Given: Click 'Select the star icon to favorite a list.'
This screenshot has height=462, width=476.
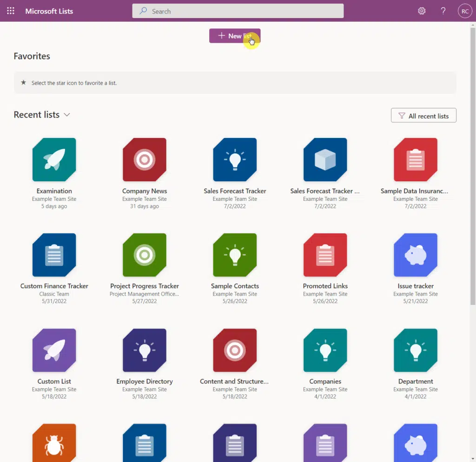Looking at the screenshot, I should (x=74, y=83).
